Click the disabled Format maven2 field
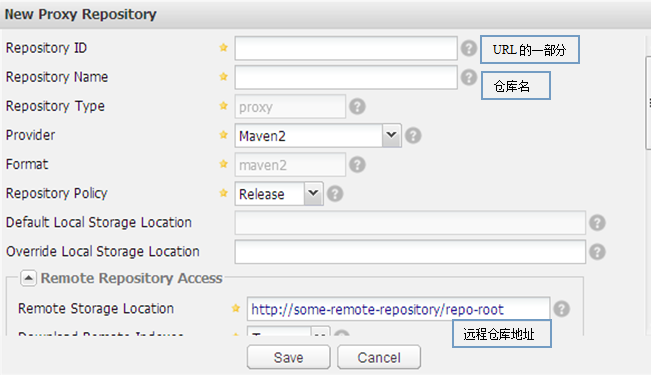The height and width of the screenshot is (375, 654). [x=290, y=165]
